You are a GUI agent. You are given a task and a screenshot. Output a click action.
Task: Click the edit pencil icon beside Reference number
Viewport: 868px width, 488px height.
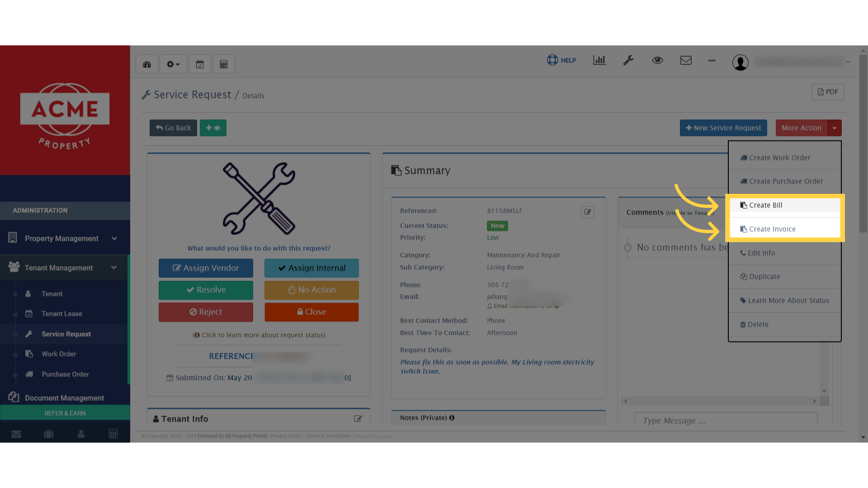click(588, 212)
